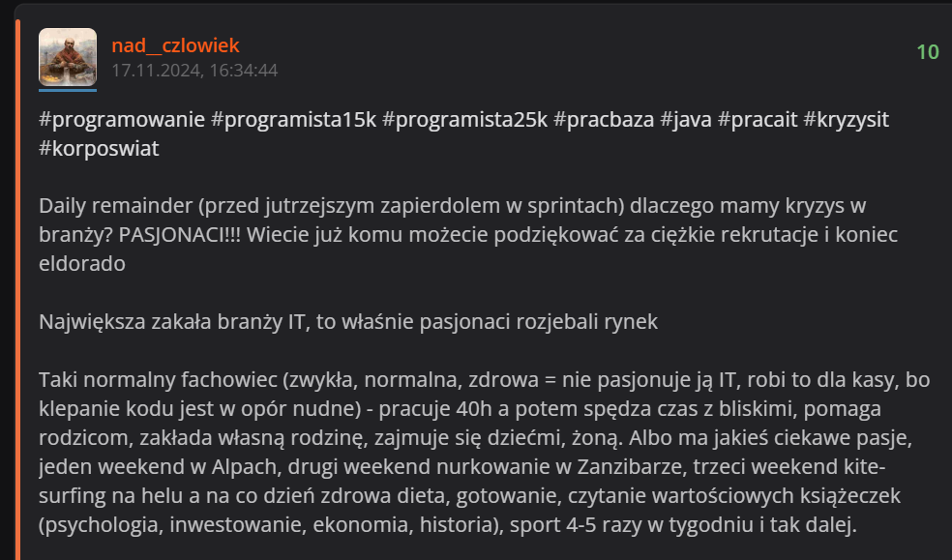Image resolution: width=952 pixels, height=560 pixels.
Task: Go to the #pracbaza tag
Action: point(604,120)
